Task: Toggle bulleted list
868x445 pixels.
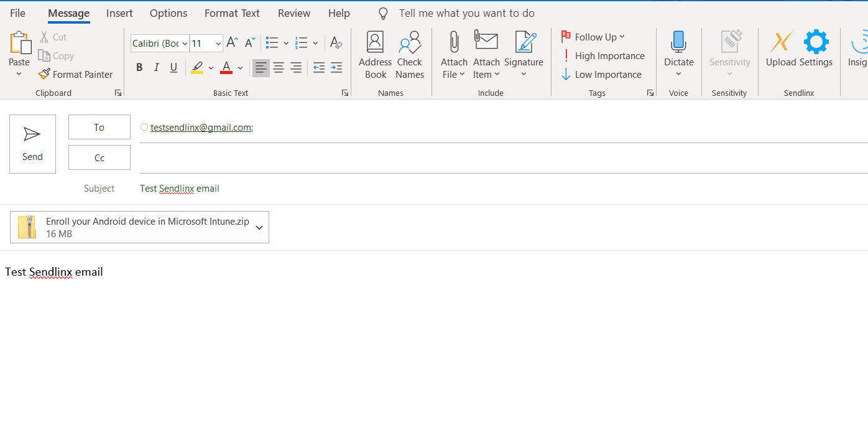Action: click(x=272, y=43)
